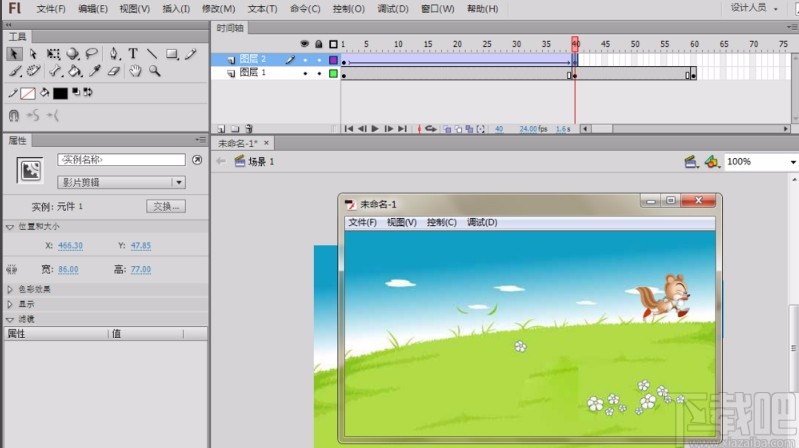Activate the Hand tool
The width and height of the screenshot is (799, 448).
point(135,71)
